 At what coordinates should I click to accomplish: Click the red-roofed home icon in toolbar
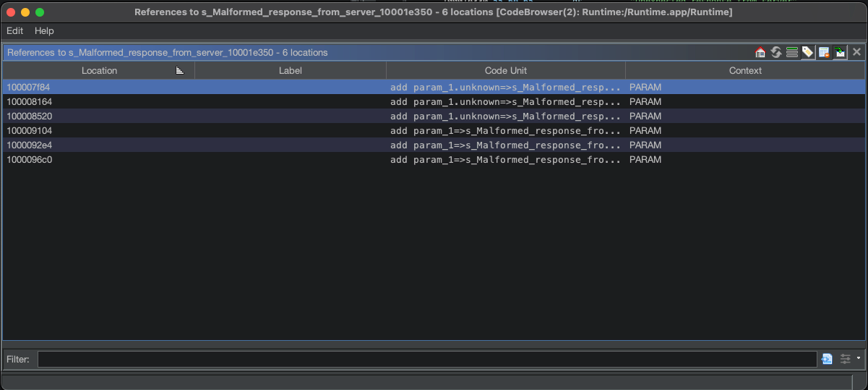pos(760,52)
